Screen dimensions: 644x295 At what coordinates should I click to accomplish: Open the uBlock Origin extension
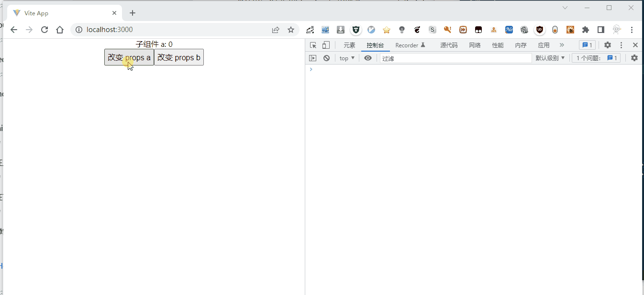[540, 30]
